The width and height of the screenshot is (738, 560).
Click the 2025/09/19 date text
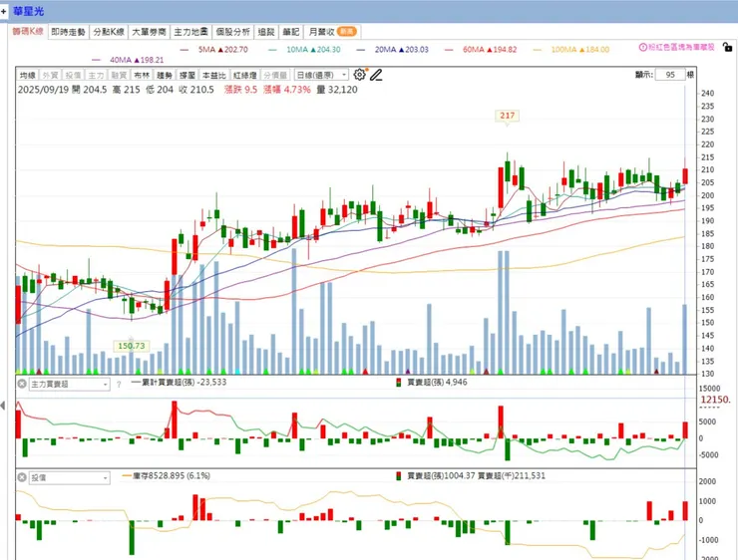point(43,90)
